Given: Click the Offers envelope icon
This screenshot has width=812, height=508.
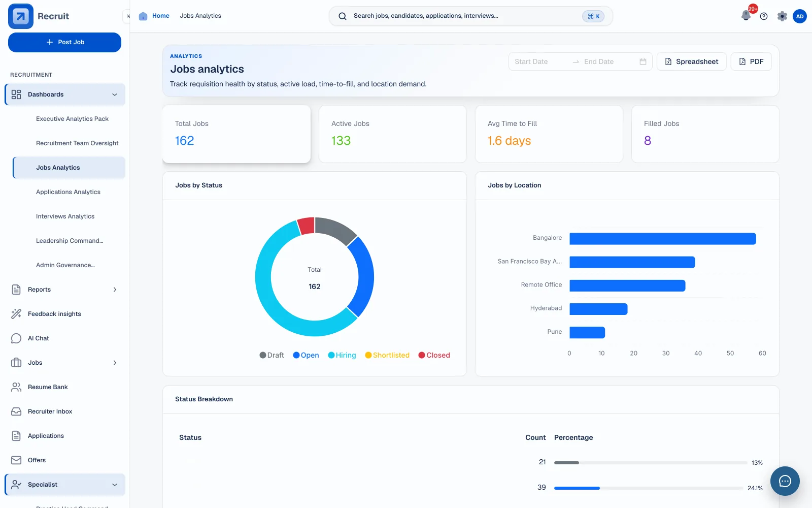Looking at the screenshot, I should [x=16, y=460].
